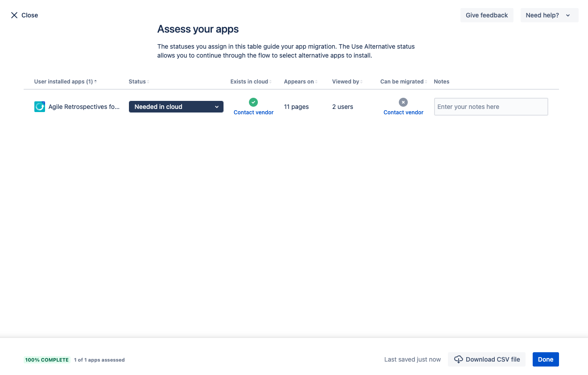Image resolution: width=588 pixels, height=375 pixels.
Task: Click the Agile Retrospectives app icon
Action: [40, 107]
